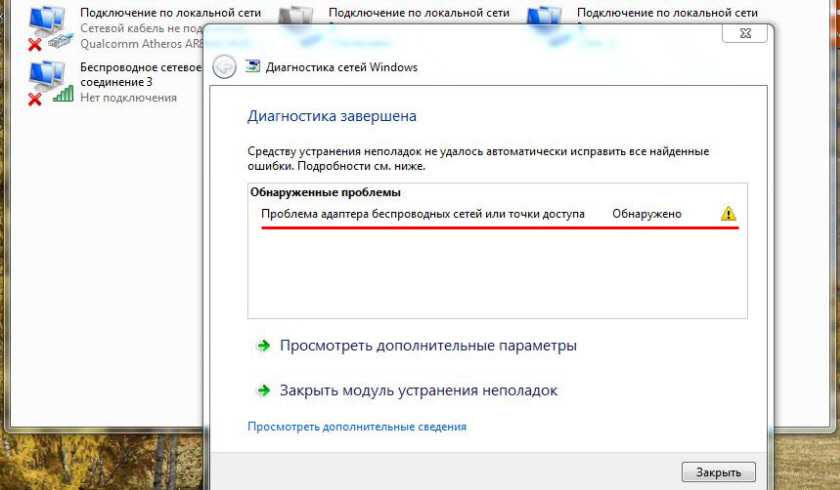Click green signal bars on wireless connection

[63, 95]
